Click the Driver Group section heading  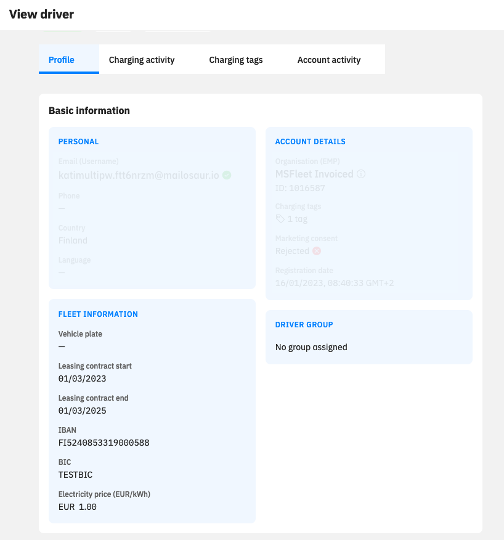[304, 324]
